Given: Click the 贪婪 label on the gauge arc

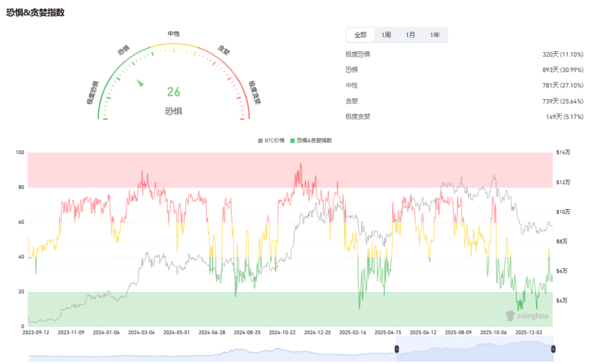Looking at the screenshot, I should (x=224, y=50).
